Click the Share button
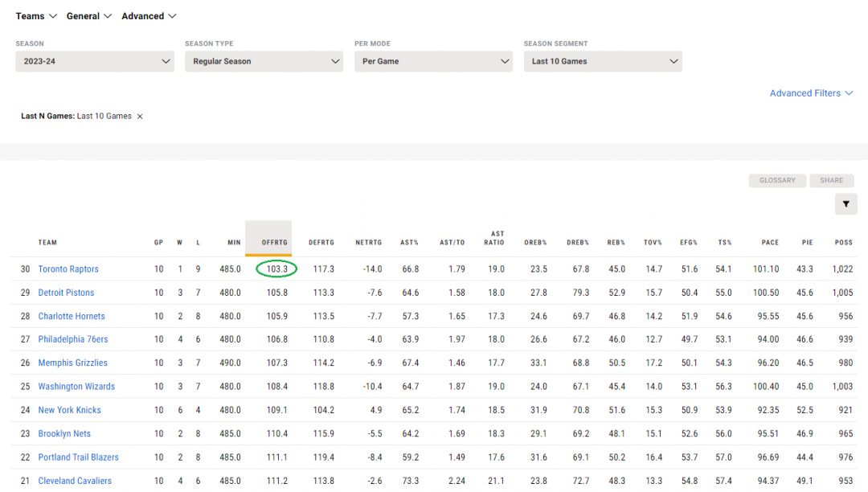 [832, 180]
